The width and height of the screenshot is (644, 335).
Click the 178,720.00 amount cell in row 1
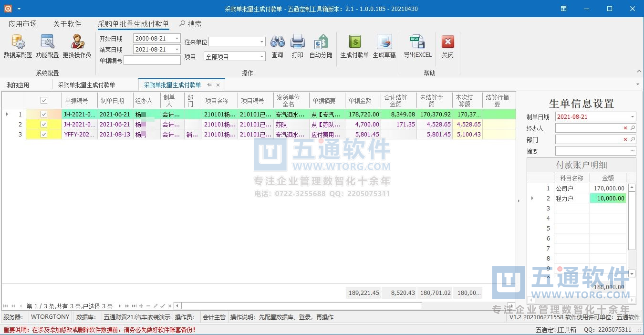363,115
